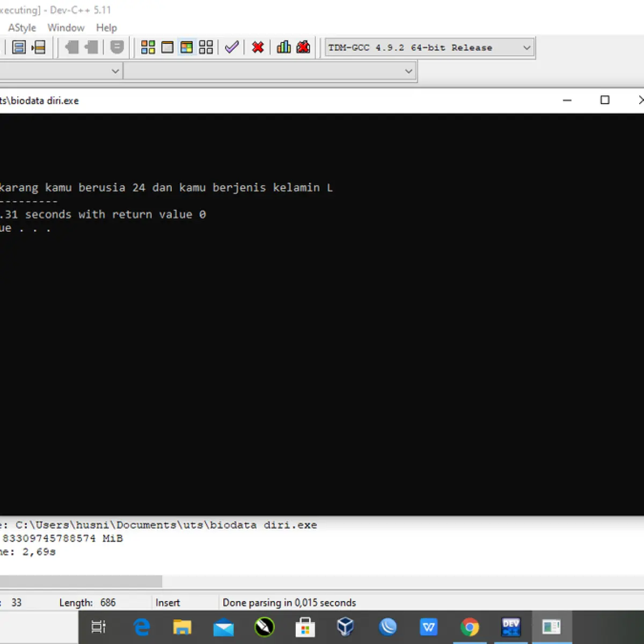Click the purple checkmark Syntax Check icon
The image size is (644, 644).
pyautogui.click(x=232, y=47)
